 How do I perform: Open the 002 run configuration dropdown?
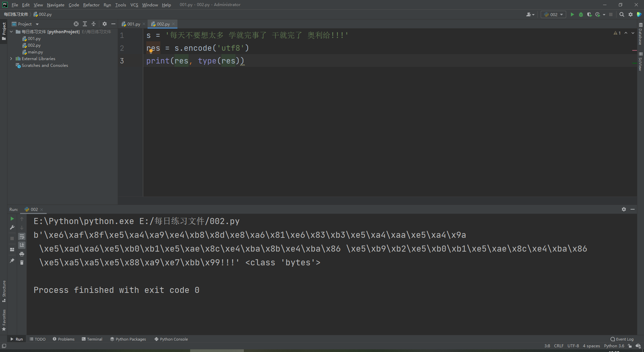[553, 14]
